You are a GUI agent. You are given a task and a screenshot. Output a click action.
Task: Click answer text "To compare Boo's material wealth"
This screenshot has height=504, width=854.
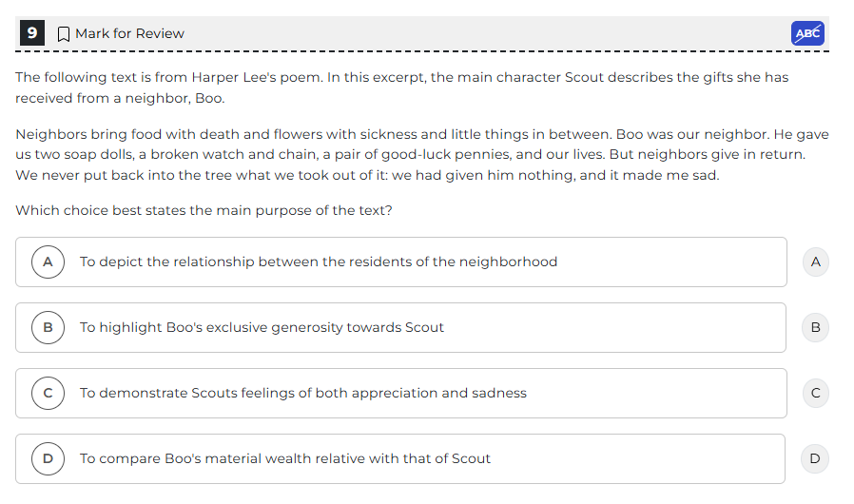tap(284, 458)
